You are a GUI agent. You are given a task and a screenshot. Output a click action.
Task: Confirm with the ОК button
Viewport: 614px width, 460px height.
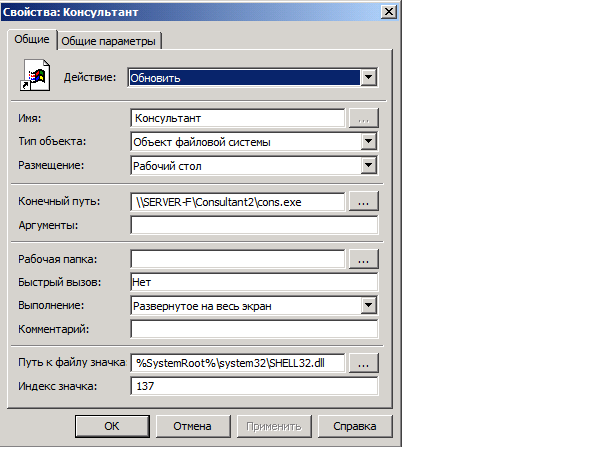[x=112, y=426]
